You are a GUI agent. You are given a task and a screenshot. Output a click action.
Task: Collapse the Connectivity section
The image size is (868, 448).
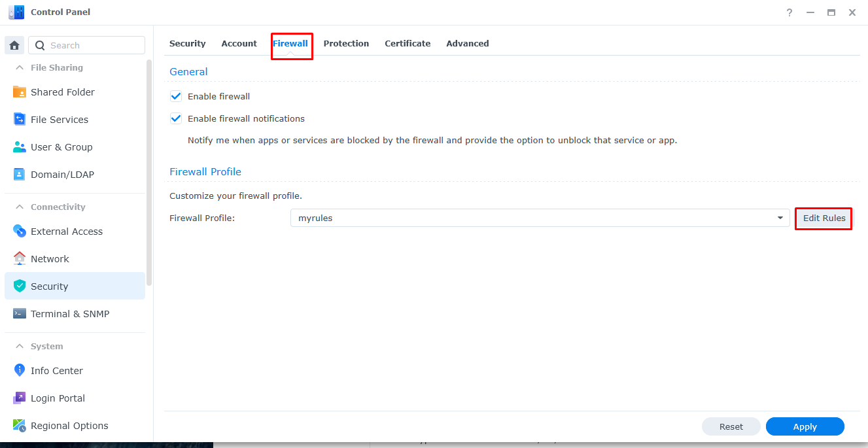tap(19, 207)
